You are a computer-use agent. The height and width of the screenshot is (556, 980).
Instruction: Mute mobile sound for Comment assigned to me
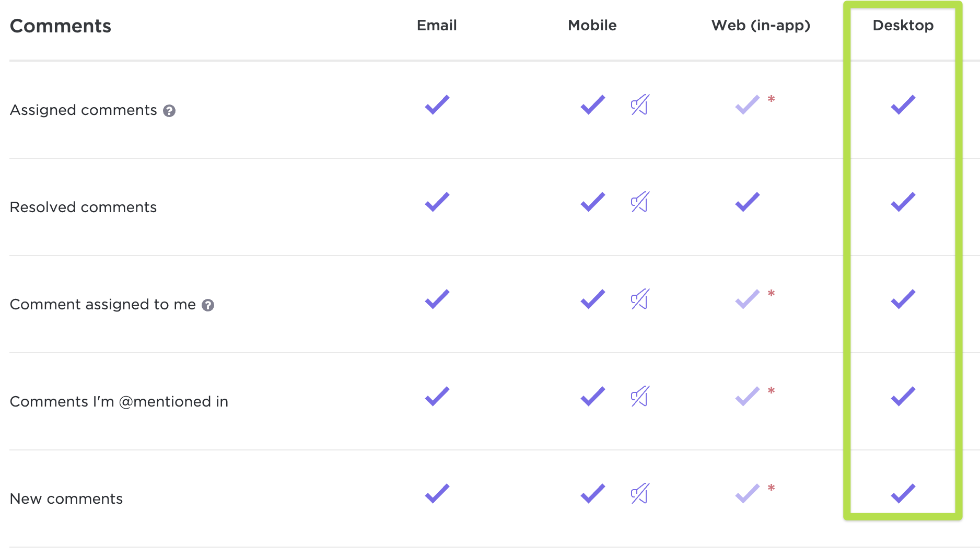(640, 299)
